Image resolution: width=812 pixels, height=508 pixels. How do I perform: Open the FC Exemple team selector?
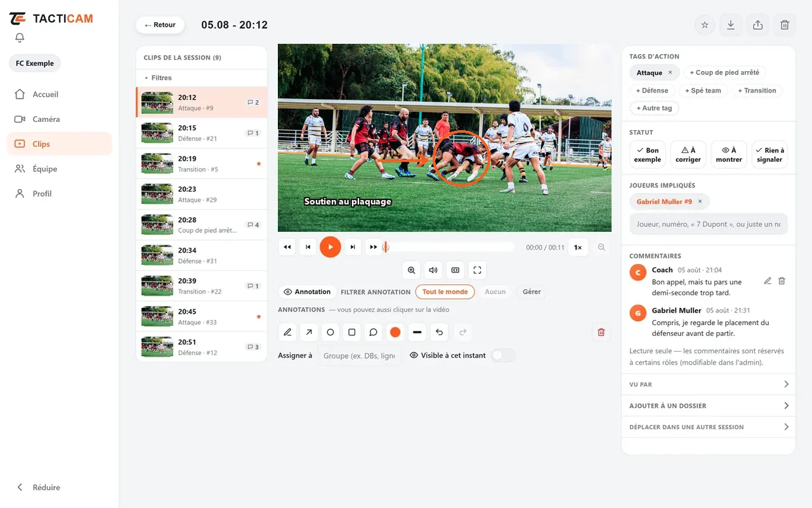(x=35, y=63)
